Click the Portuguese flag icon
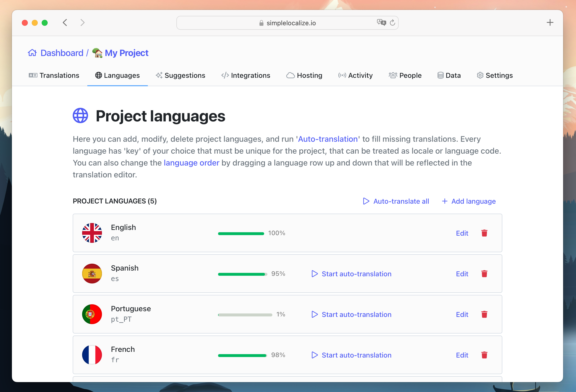The width and height of the screenshot is (576, 392). click(92, 314)
